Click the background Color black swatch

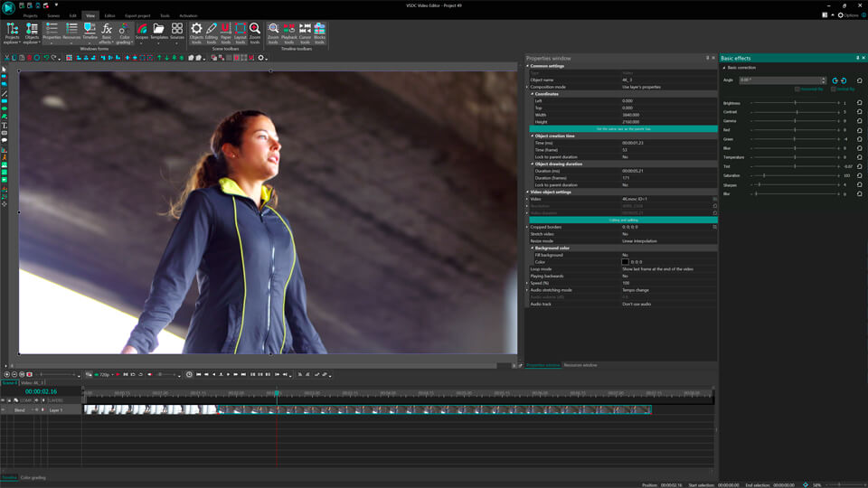(625, 262)
